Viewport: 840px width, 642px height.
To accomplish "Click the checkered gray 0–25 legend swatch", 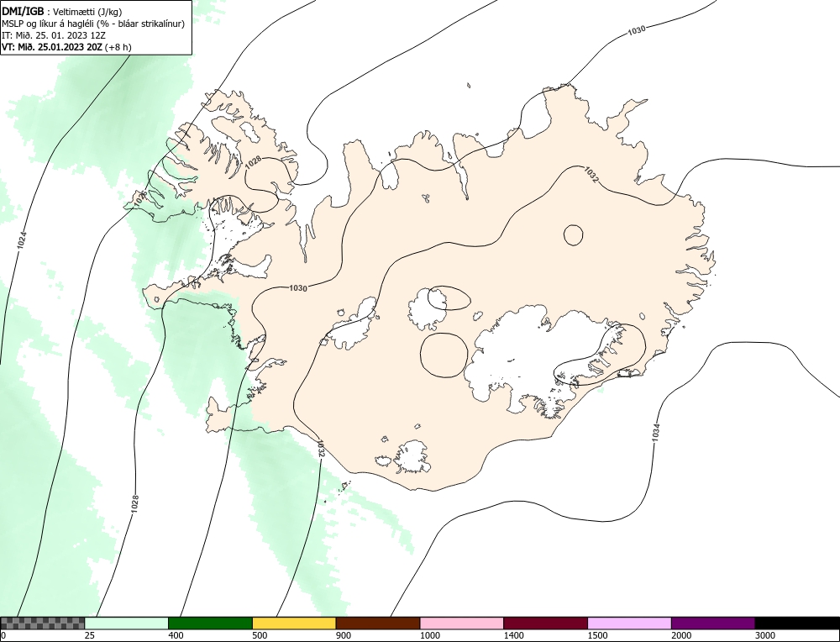I will (x=42, y=624).
